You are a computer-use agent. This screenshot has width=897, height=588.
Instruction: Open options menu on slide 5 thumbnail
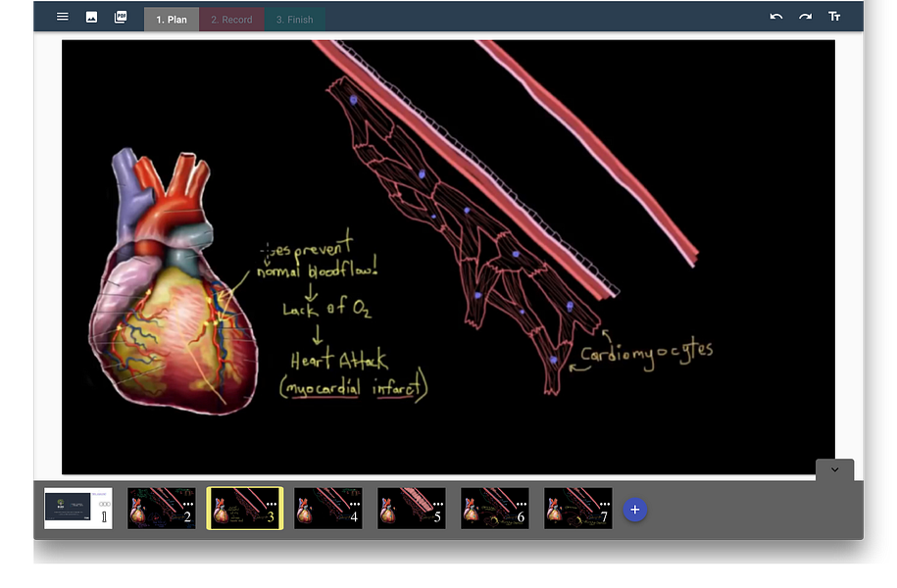438,504
